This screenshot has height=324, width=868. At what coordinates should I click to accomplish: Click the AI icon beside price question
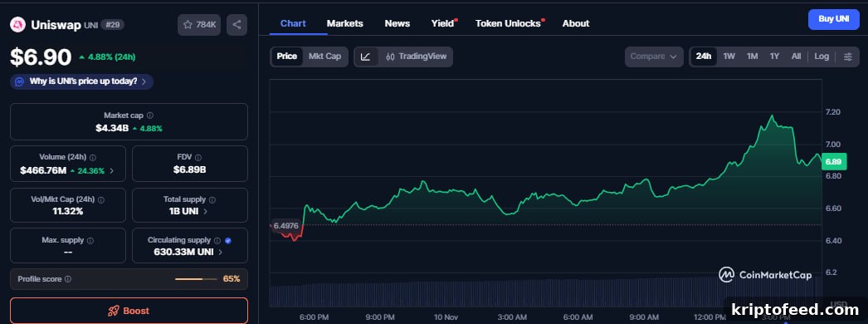click(x=19, y=81)
